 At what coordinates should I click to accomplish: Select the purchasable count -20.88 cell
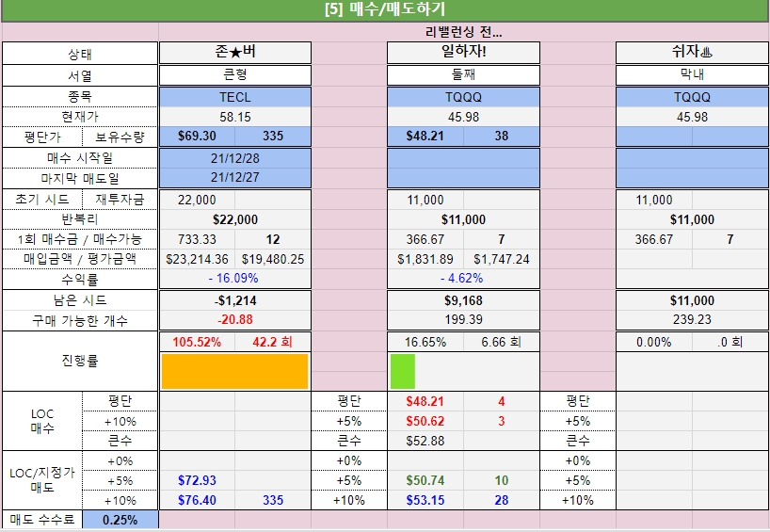coord(235,320)
